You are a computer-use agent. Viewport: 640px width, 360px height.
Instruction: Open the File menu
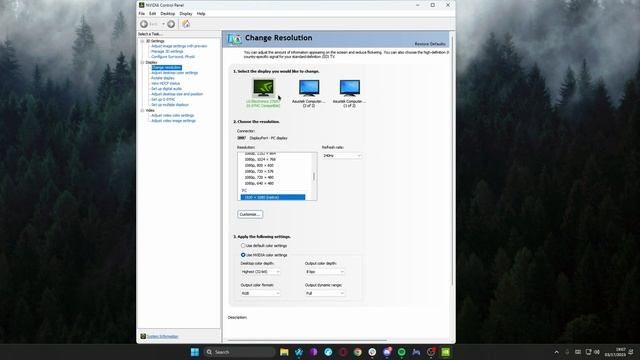142,13
